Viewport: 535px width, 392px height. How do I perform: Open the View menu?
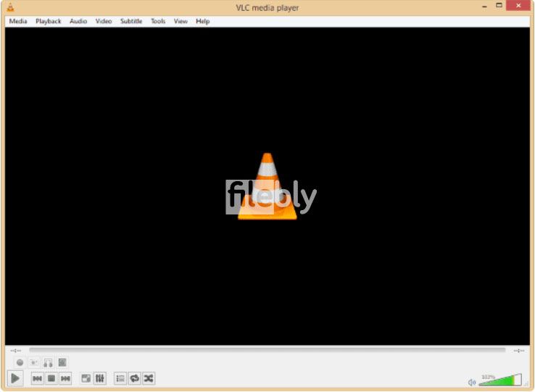click(181, 21)
